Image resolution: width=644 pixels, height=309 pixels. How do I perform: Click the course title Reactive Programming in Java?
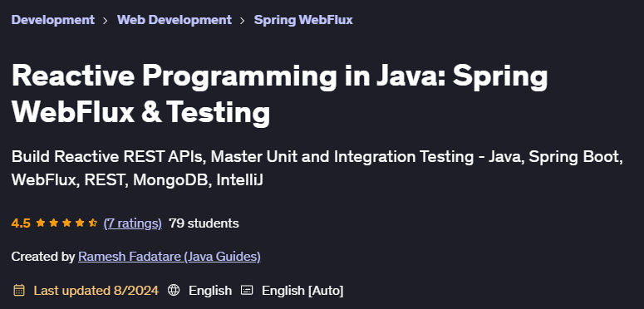[280, 94]
